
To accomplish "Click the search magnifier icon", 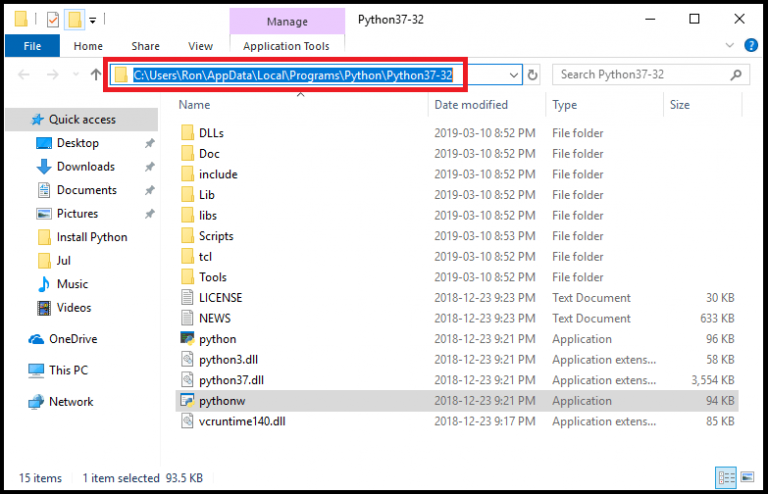I will click(x=736, y=75).
